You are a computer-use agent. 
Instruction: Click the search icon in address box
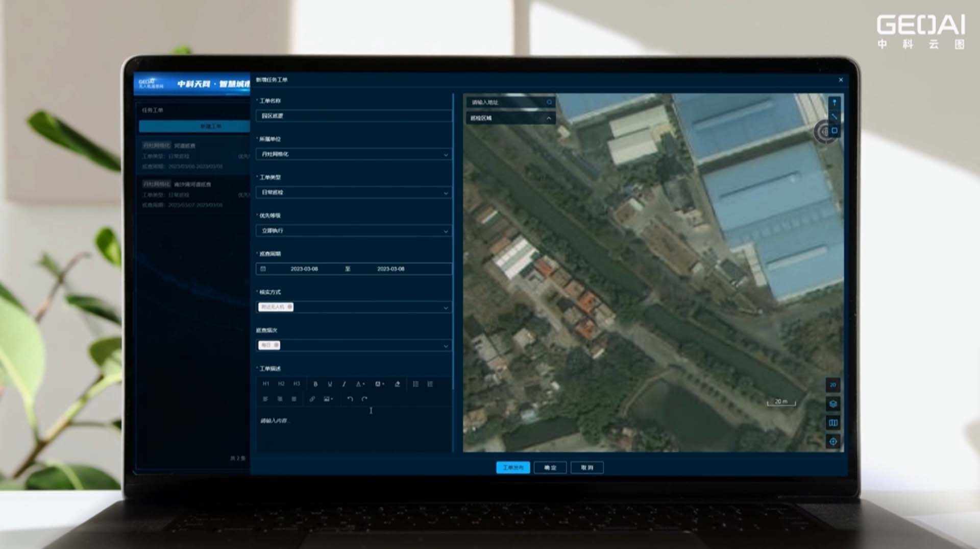click(x=549, y=103)
